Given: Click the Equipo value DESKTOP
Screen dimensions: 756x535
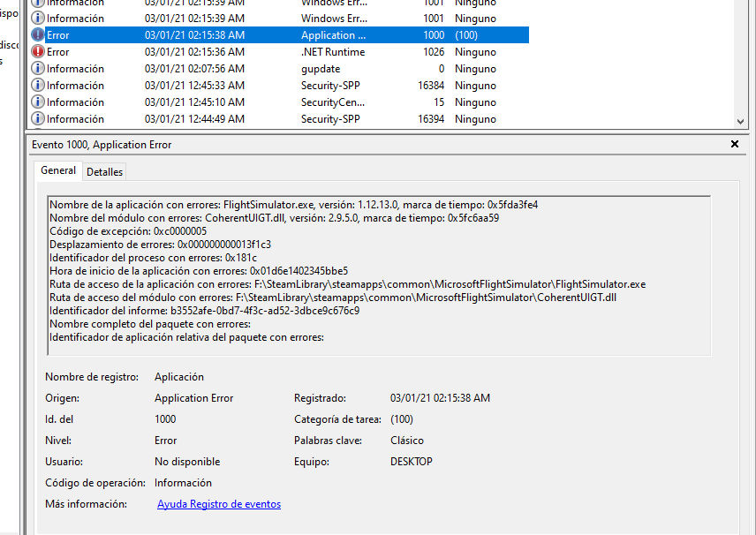Looking at the screenshot, I should pos(412,462).
